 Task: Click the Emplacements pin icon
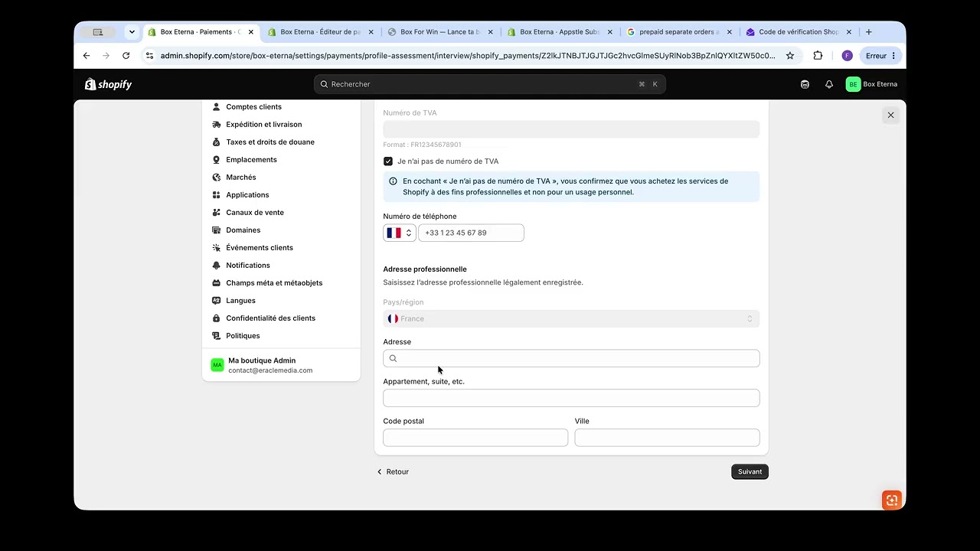click(217, 160)
